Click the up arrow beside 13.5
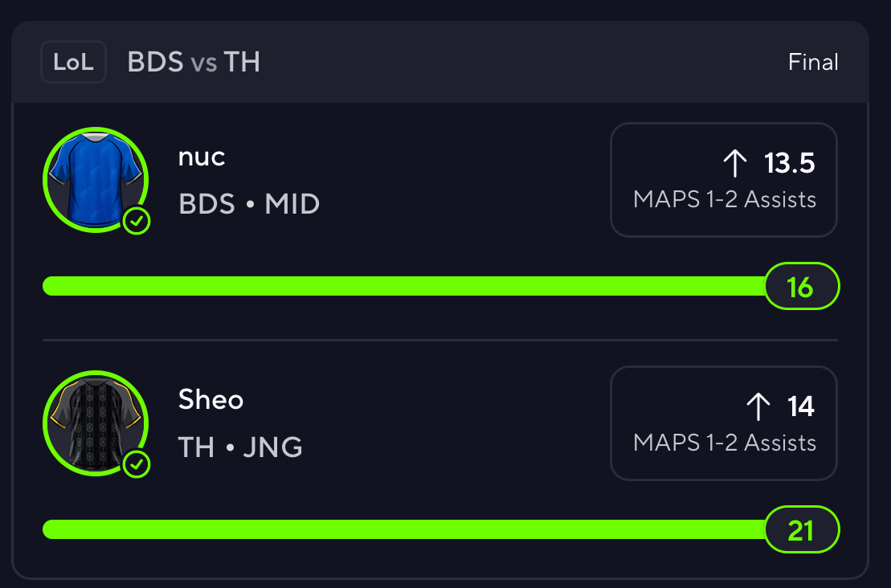The height and width of the screenshot is (588, 891). pyautogui.click(x=735, y=163)
